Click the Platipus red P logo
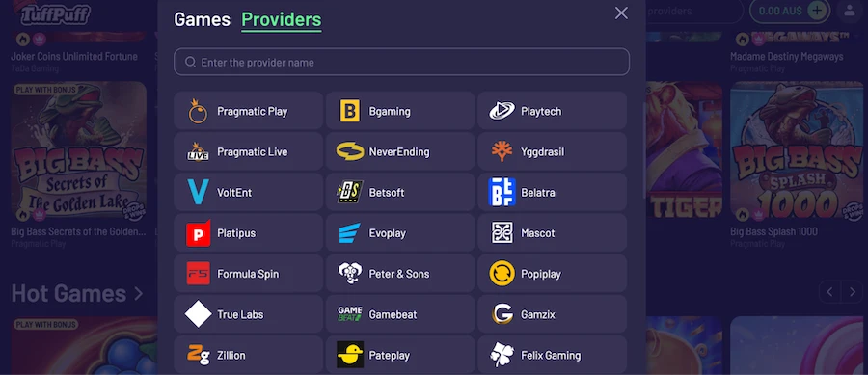 click(x=198, y=233)
